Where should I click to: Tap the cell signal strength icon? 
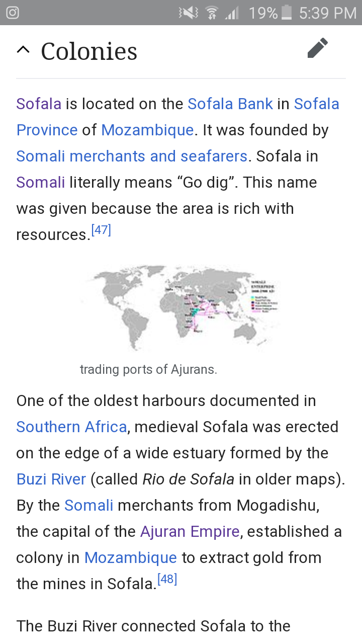pos(232,13)
